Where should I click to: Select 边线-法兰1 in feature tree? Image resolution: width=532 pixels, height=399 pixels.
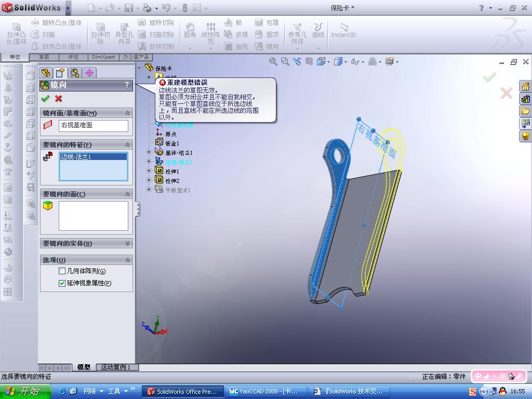pyautogui.click(x=179, y=162)
